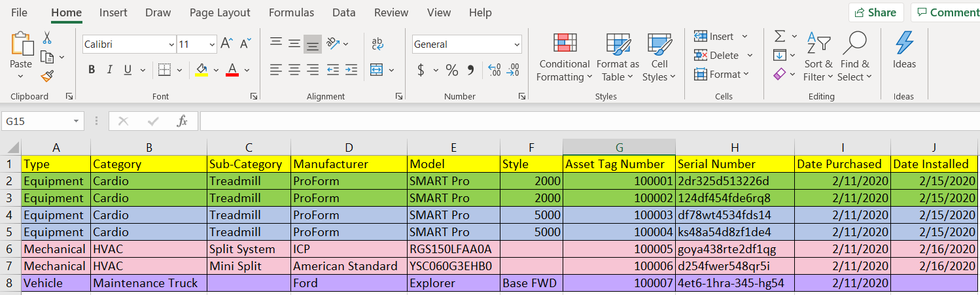This screenshot has width=980, height=295.
Task: Click the Fill down icon
Action: 780,56
